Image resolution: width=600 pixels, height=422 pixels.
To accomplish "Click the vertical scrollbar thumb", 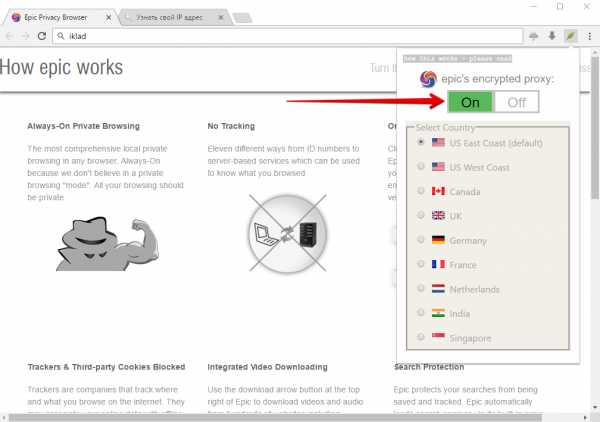I will point(595,128).
